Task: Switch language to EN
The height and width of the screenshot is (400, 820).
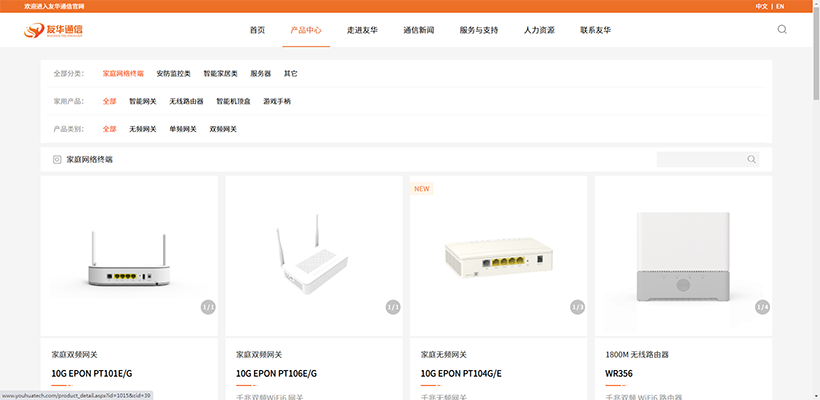Action: 780,6
